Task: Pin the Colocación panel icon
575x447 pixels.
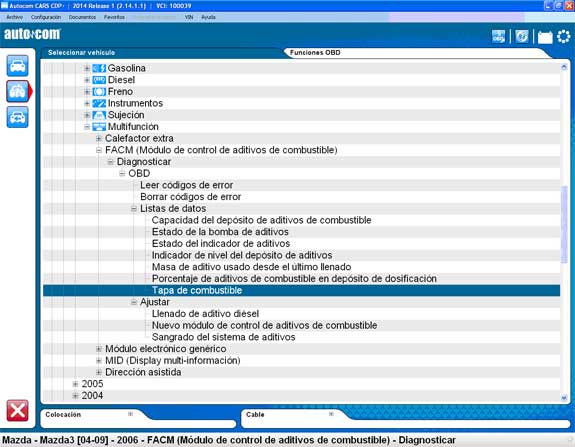Action: click(x=130, y=414)
